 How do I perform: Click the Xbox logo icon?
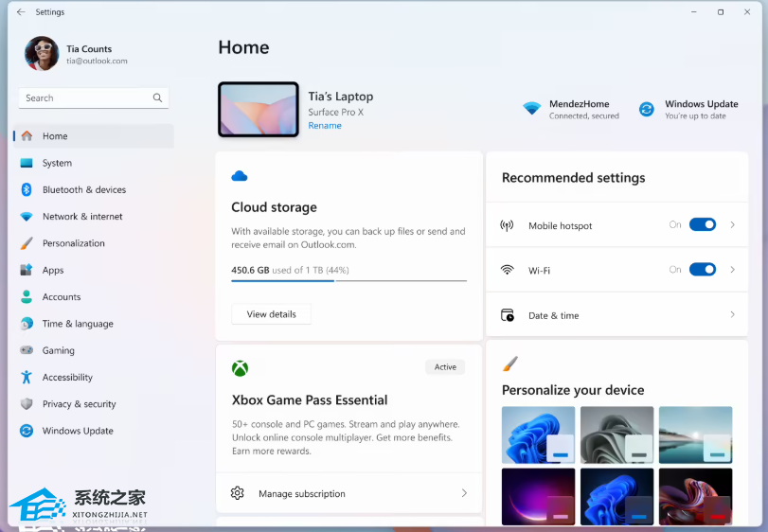240,368
